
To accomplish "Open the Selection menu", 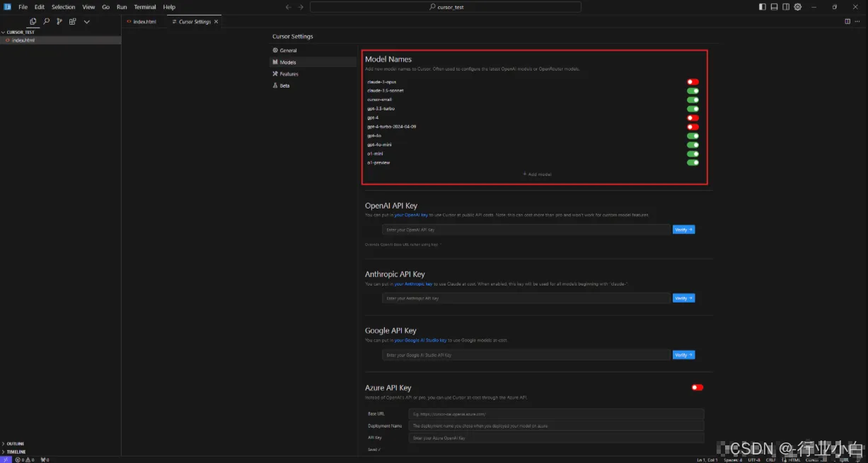I will tap(63, 7).
